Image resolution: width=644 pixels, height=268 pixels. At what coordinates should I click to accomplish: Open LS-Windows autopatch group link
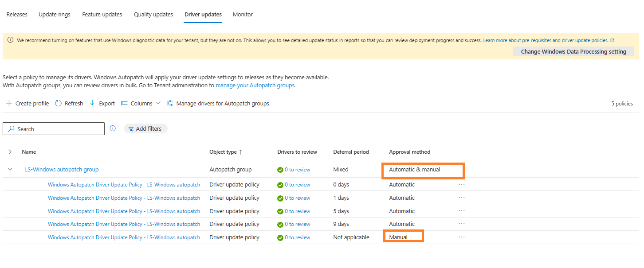pyautogui.click(x=62, y=169)
